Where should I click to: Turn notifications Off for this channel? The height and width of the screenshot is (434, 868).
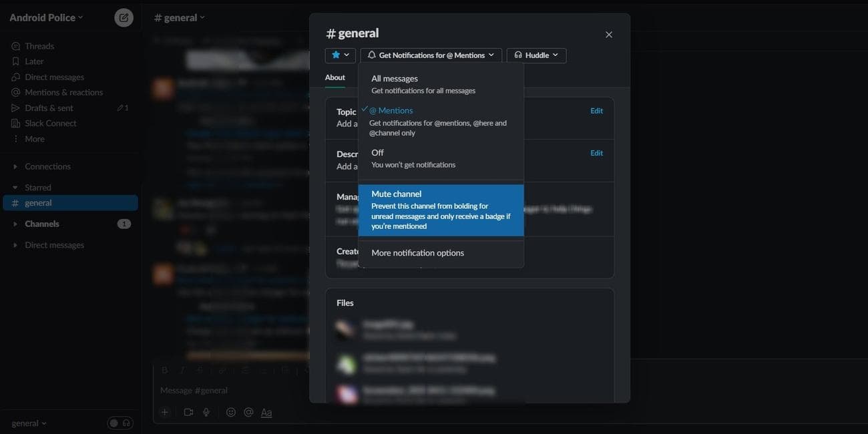[x=377, y=152]
